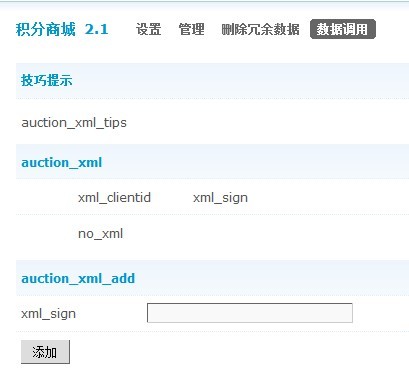The height and width of the screenshot is (376, 409).
Task: Click the xml_sign label in add form
Action: [48, 314]
